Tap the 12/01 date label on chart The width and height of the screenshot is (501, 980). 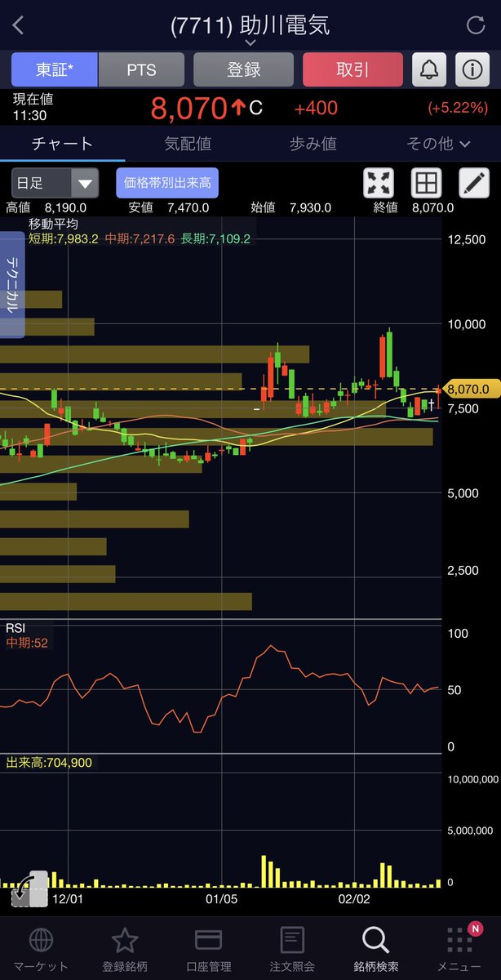click(67, 898)
